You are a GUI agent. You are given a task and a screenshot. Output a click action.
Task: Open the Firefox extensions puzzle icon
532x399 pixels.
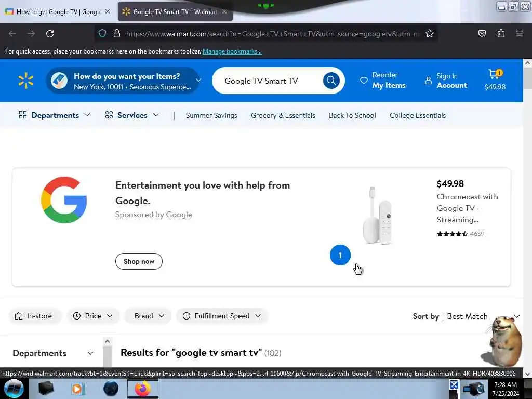[x=501, y=33]
